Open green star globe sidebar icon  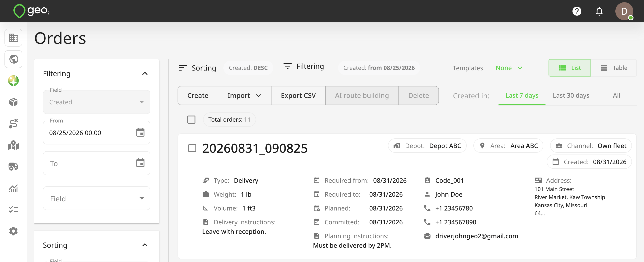click(x=13, y=81)
